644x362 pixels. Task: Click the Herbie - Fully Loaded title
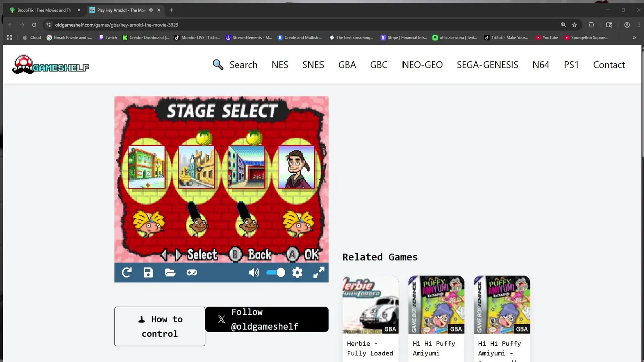tap(370, 348)
